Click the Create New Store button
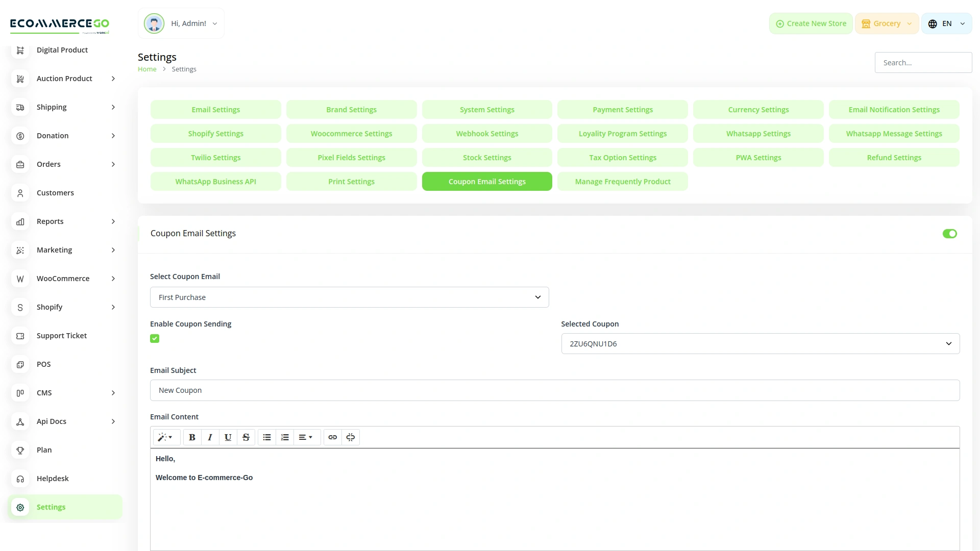The image size is (980, 551). 810,23
